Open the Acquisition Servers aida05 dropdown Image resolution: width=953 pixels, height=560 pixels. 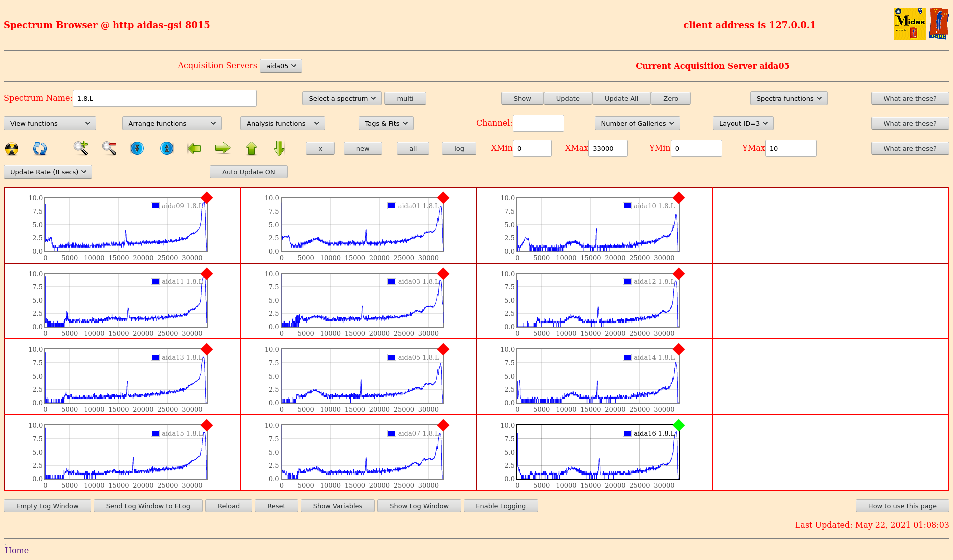pyautogui.click(x=281, y=66)
